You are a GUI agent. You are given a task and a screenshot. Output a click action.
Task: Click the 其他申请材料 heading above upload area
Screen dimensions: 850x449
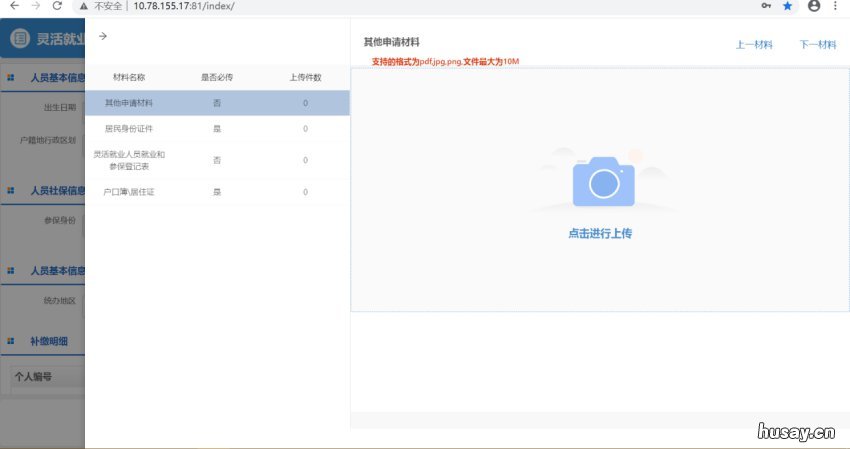[x=391, y=42]
